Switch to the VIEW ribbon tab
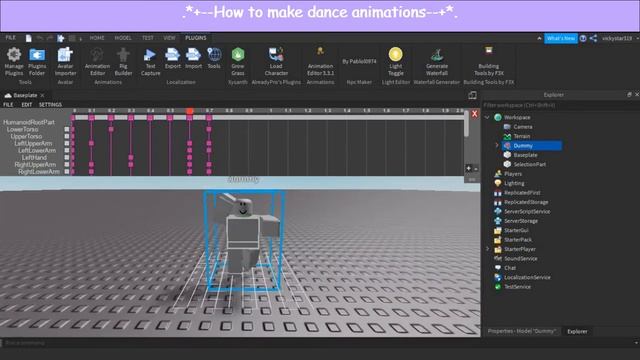This screenshot has width=640, height=360. pyautogui.click(x=169, y=38)
